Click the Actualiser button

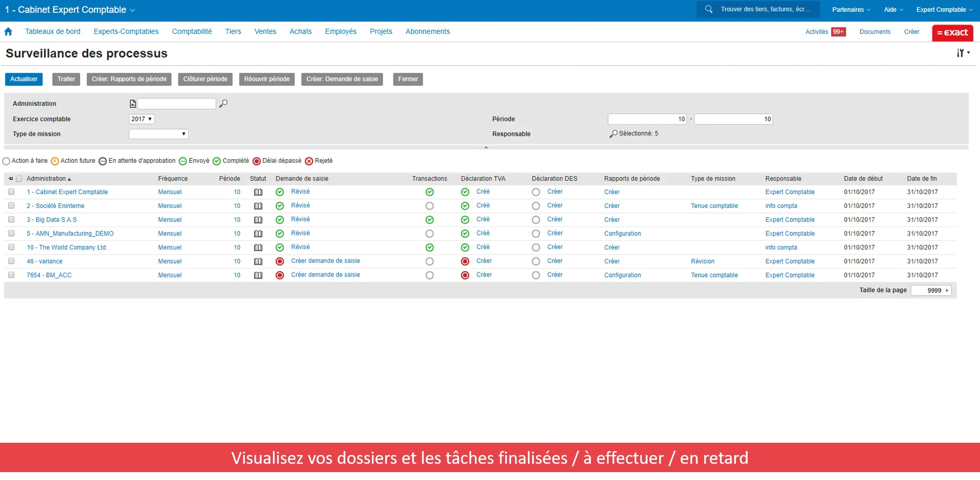coord(24,79)
